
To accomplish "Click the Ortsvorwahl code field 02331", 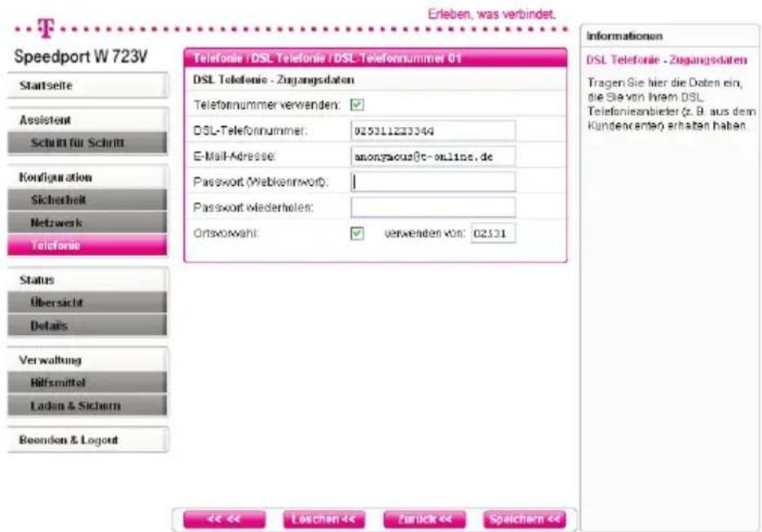I will [493, 233].
